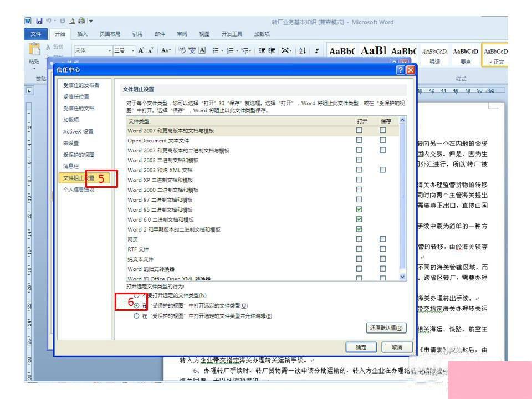Open the font name (宋体) dropdown
The height and width of the screenshot is (399, 532).
[110, 50]
